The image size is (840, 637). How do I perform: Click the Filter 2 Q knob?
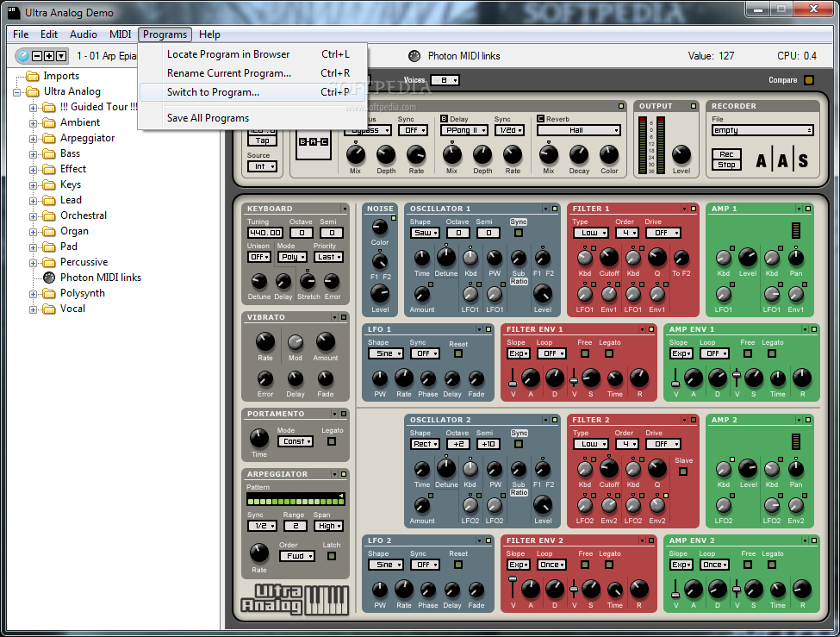(x=657, y=469)
